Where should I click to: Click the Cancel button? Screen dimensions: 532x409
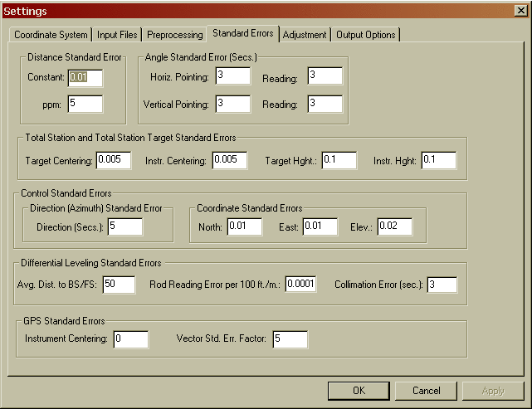(426, 391)
